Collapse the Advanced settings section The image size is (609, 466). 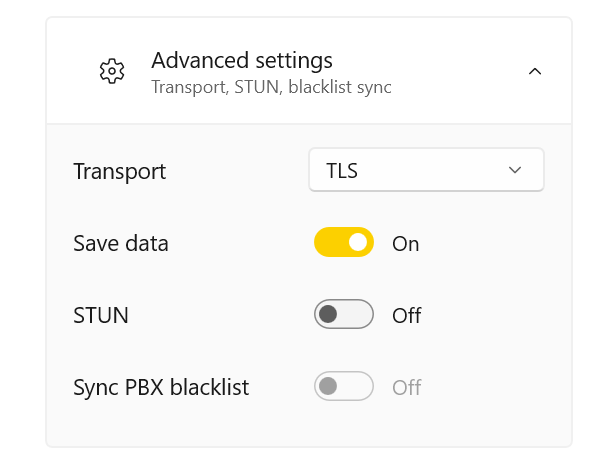point(535,71)
